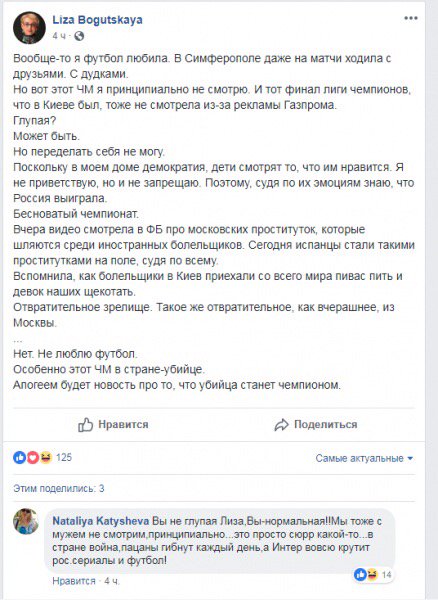Image resolution: width=438 pixels, height=600 pixels.
Task: Expand the Самые актуальные comment sorting dropdown
Action: click(x=364, y=458)
